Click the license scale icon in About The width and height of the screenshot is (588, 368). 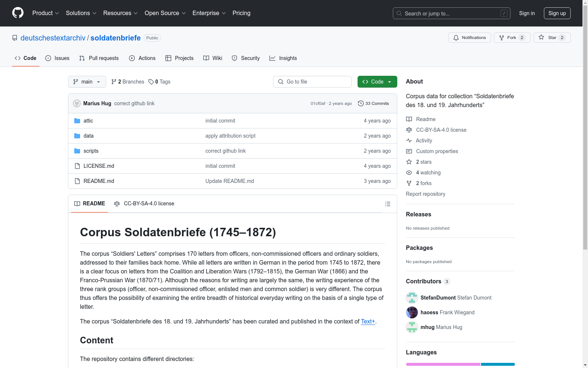coord(409,130)
